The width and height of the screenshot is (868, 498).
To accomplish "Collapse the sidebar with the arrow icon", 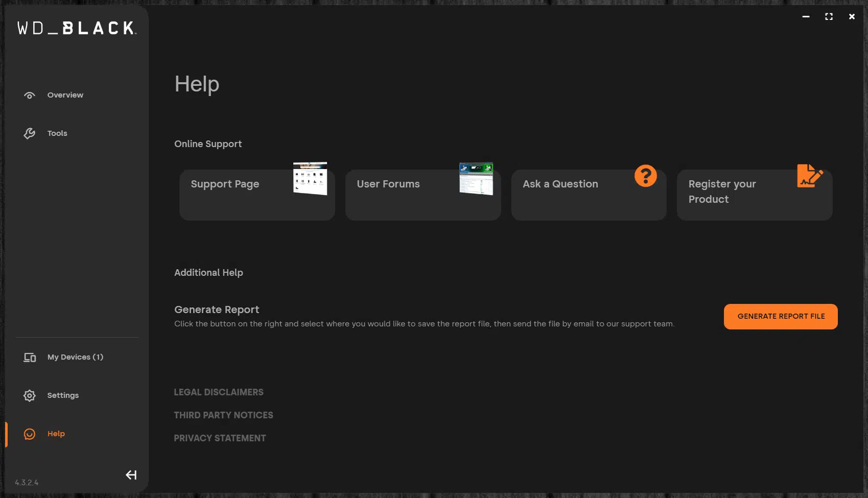I will (x=131, y=475).
